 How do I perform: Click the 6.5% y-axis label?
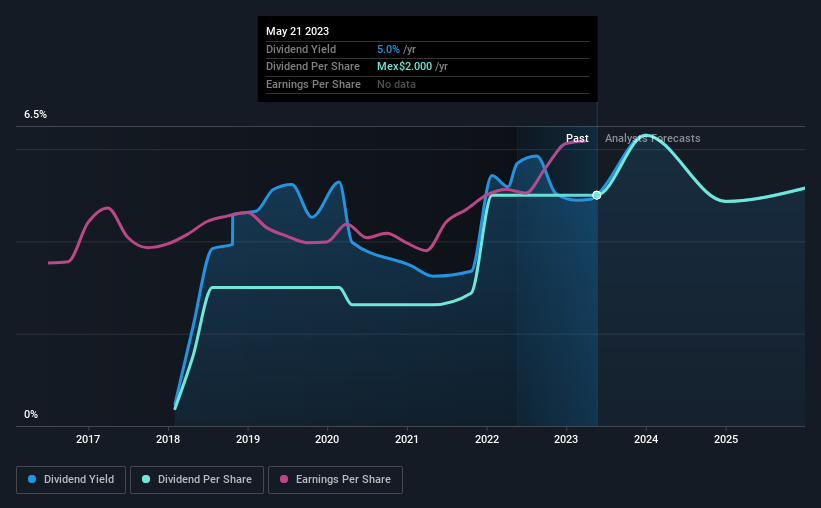36,115
